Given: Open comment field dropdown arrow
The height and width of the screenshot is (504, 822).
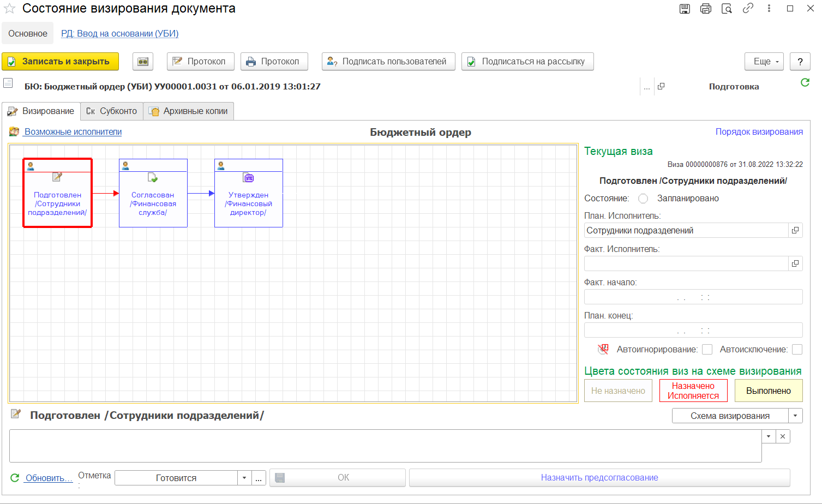Looking at the screenshot, I should coord(769,436).
